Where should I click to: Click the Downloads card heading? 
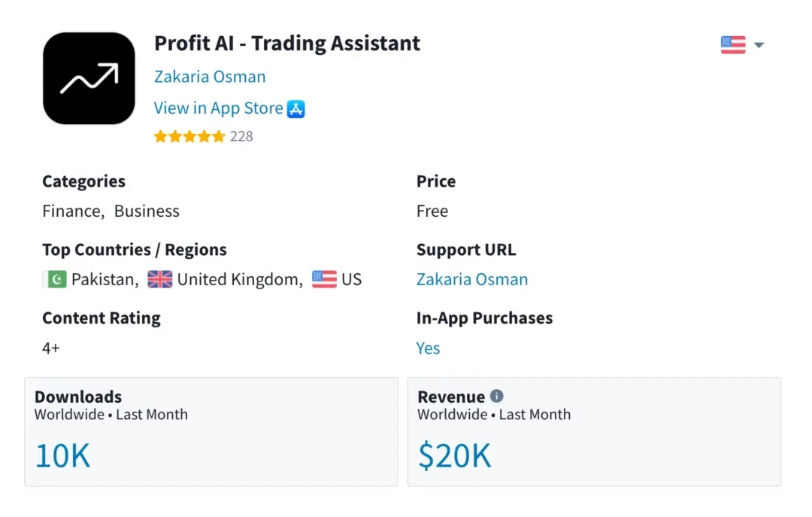tap(78, 397)
